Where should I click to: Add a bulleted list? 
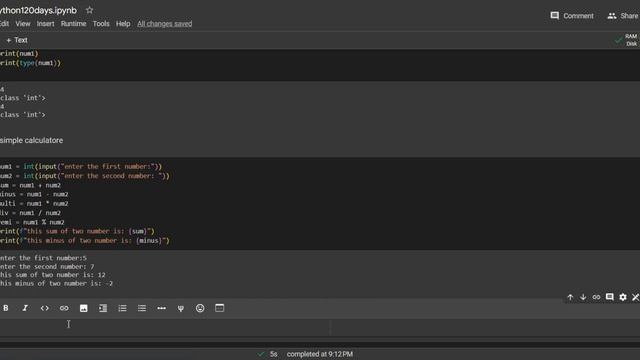(x=142, y=308)
